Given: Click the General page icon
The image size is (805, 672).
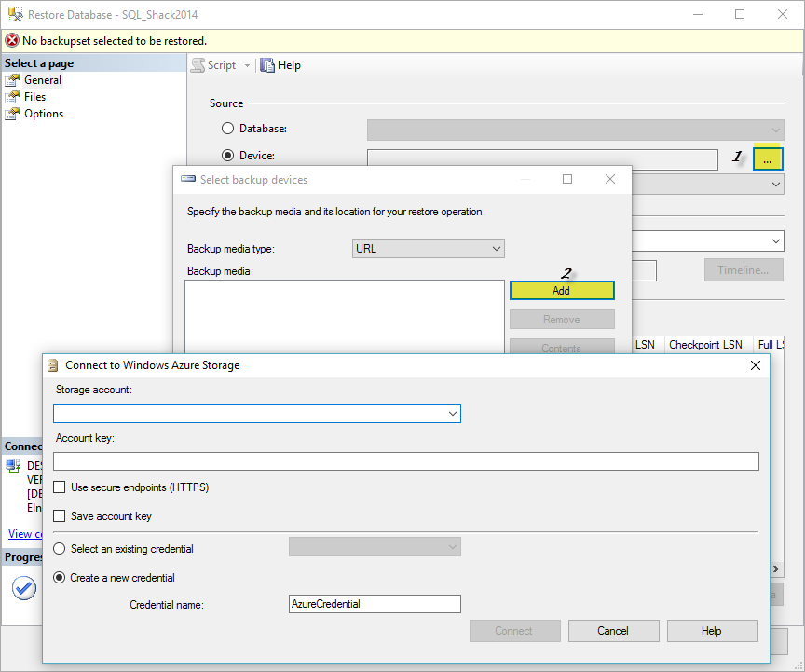Looking at the screenshot, I should pos(12,80).
